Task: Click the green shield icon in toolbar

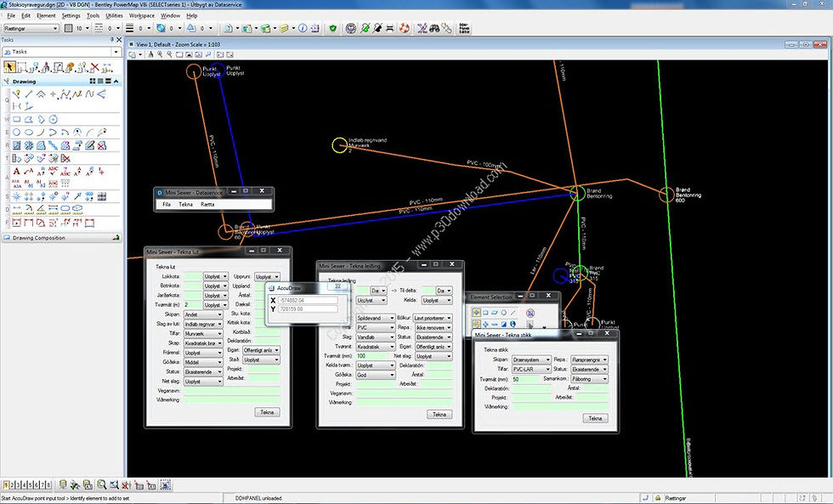Action: pyautogui.click(x=333, y=28)
